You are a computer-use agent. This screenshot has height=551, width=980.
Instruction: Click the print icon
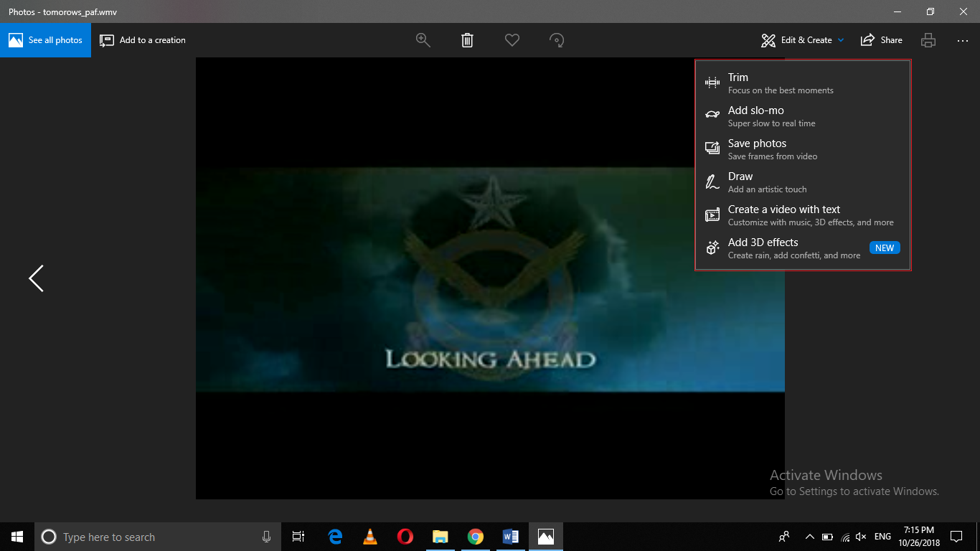[x=928, y=40]
